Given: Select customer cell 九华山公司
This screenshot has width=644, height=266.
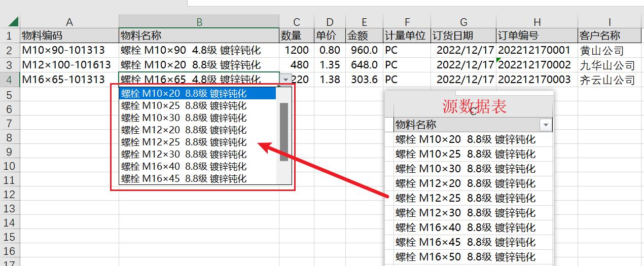Looking at the screenshot, I should (x=610, y=65).
